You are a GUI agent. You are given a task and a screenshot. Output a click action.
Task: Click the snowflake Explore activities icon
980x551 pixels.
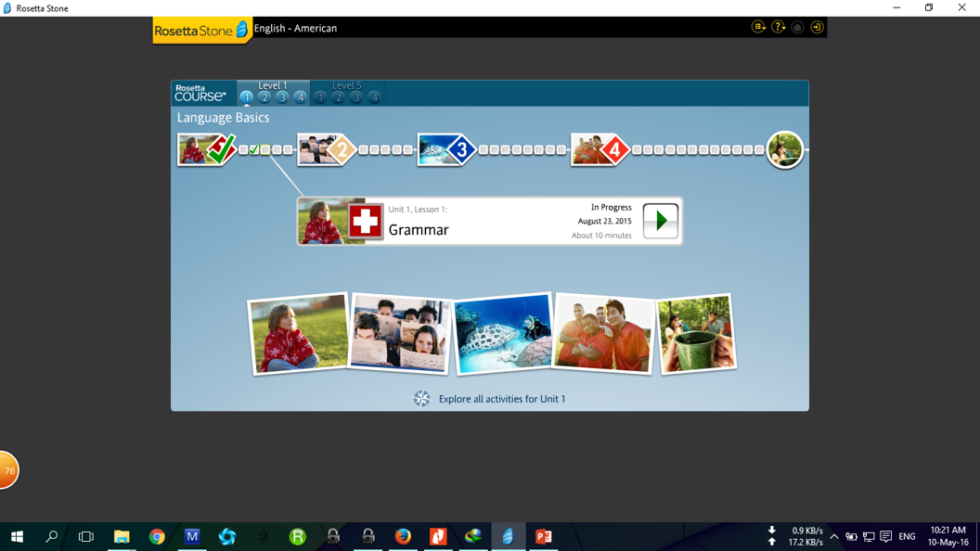(422, 399)
